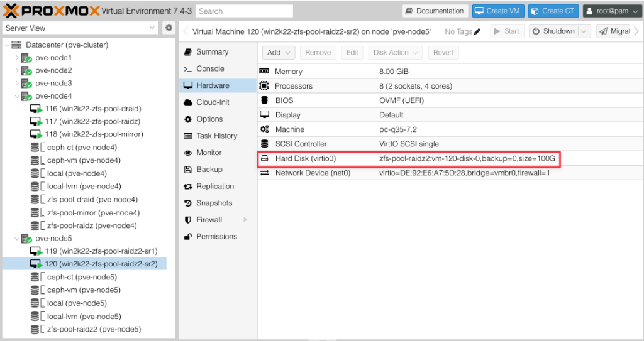Open the Console tab

point(218,68)
